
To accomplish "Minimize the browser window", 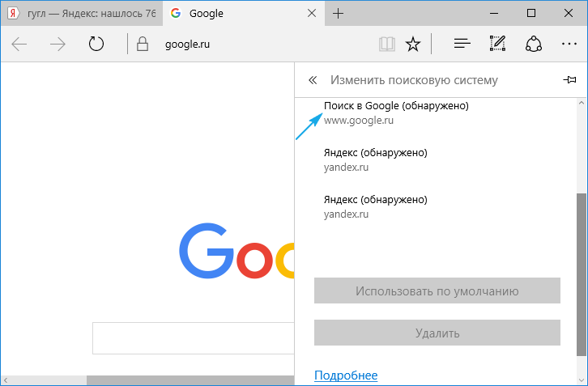I will [x=494, y=13].
